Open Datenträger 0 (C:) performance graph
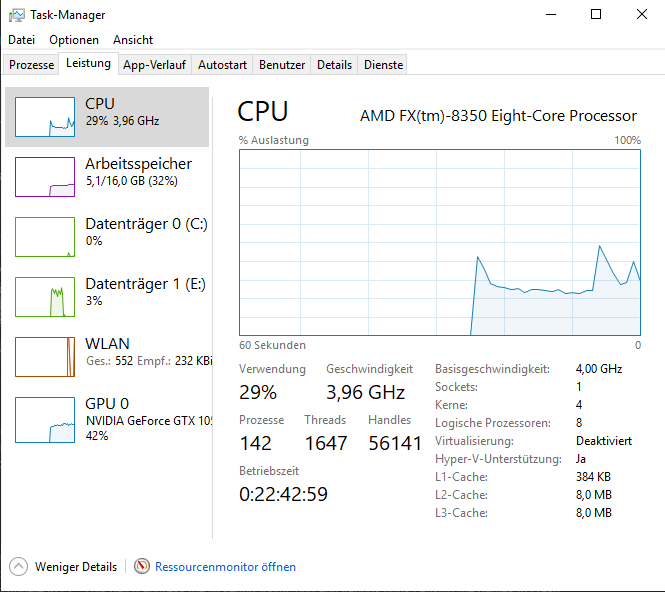The width and height of the screenshot is (665, 592). coord(45,237)
